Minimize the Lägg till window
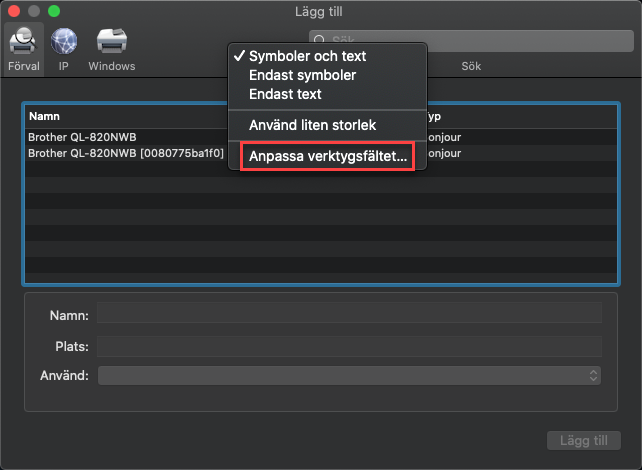This screenshot has height=470, width=642. point(34,11)
